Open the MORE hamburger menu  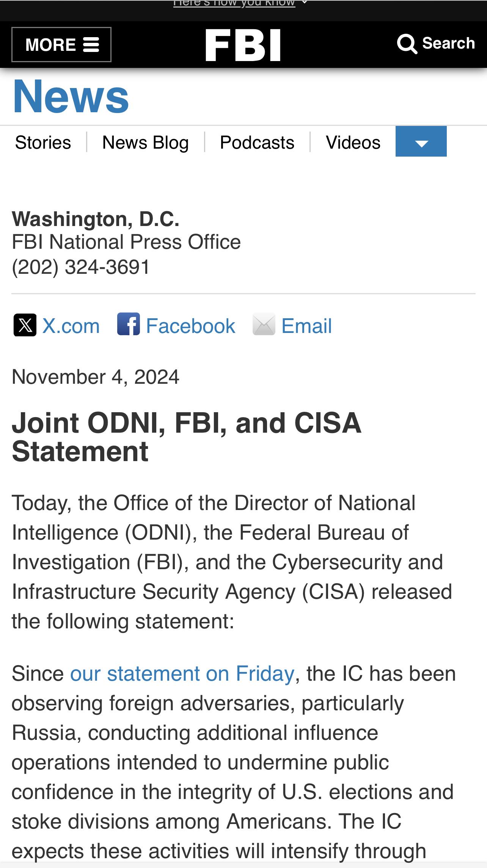tap(61, 44)
